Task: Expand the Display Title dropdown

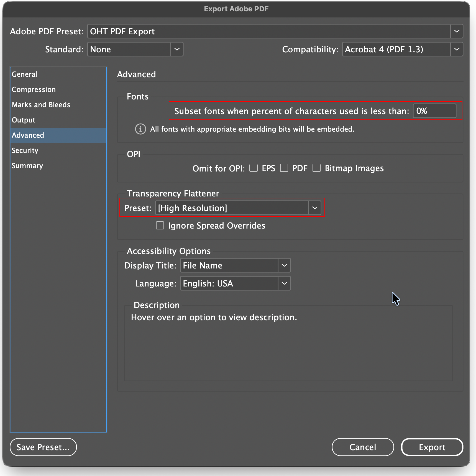Action: [284, 265]
